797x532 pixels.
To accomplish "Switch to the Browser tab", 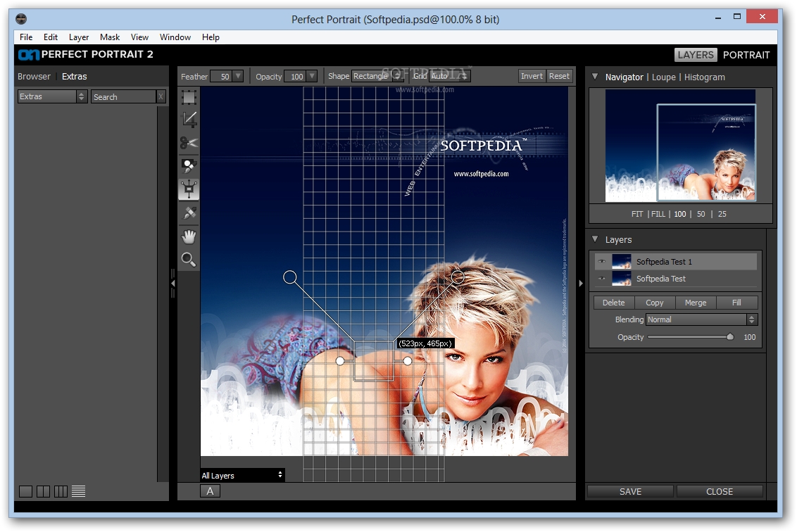I will (34, 76).
